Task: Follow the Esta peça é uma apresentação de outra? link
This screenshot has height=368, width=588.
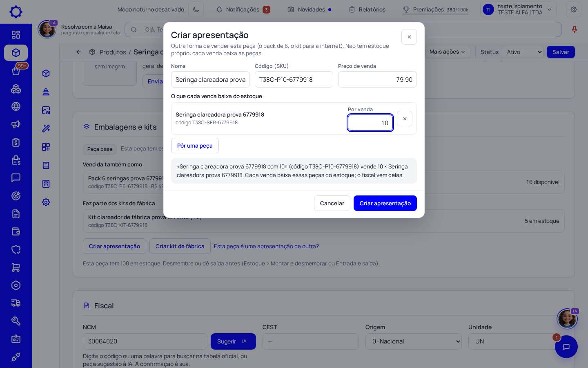Action: coord(266,246)
